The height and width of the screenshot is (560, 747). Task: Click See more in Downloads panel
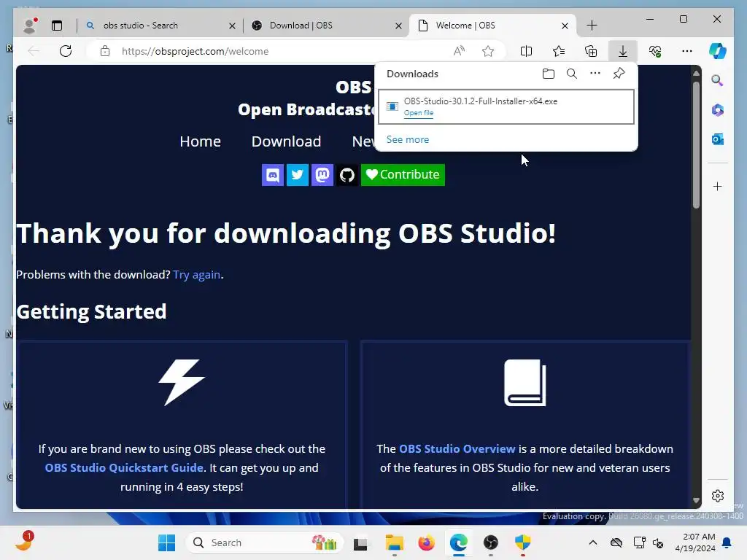(x=407, y=139)
